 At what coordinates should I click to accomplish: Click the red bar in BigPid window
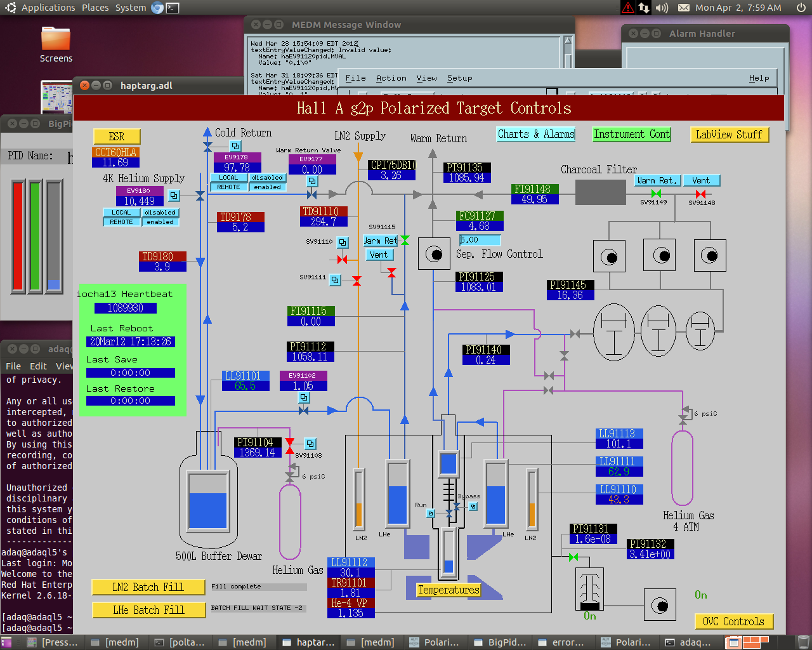click(18, 236)
